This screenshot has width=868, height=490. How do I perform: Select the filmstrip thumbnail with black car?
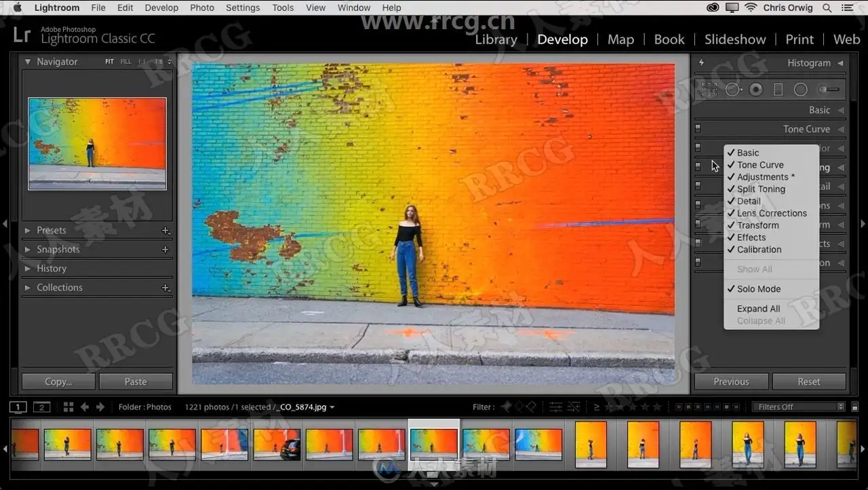pos(277,445)
